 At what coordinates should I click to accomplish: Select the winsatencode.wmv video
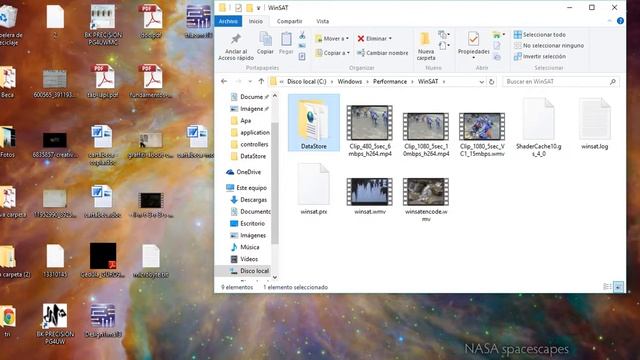[426, 199]
